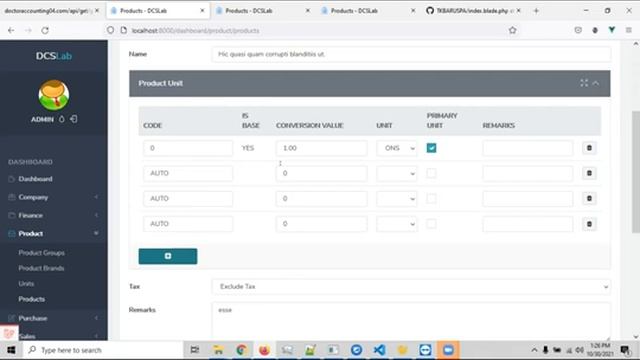Viewport: 640px width, 360px height.
Task: Click the shield icon in the address bar
Action: 110,30
